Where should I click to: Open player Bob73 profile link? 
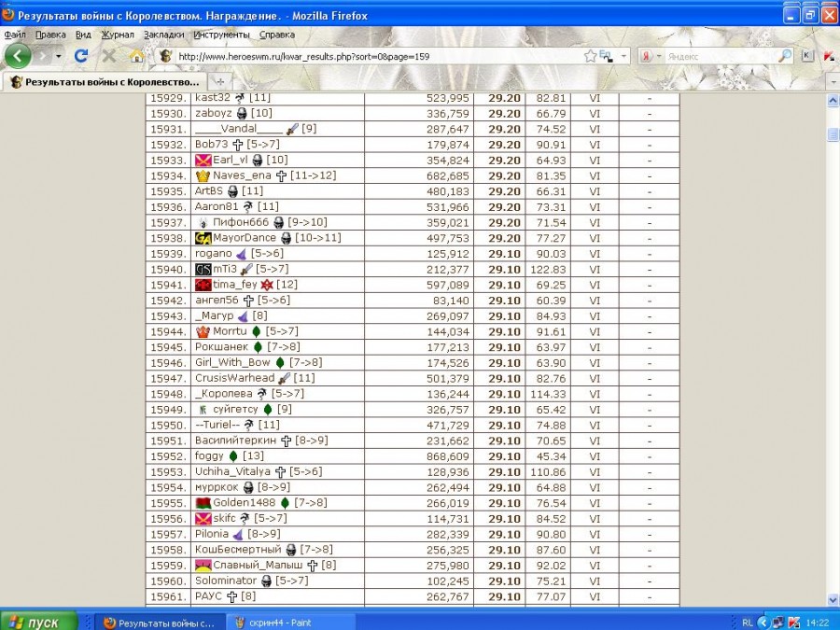click(212, 144)
